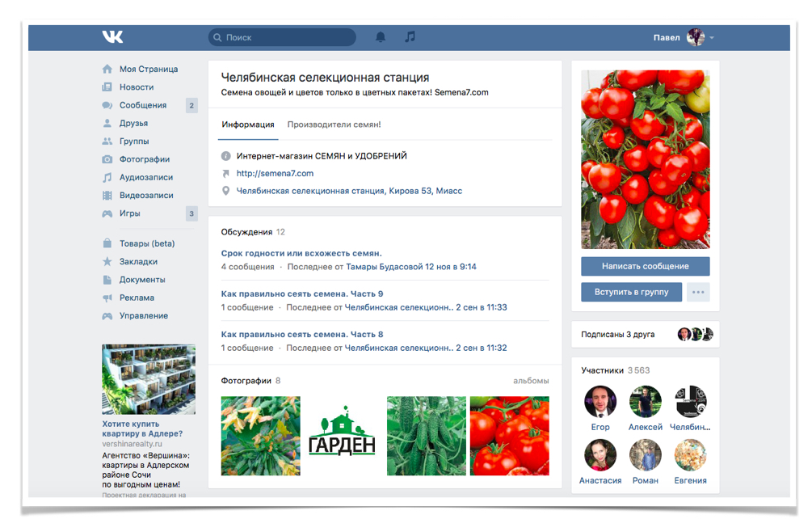Open member Егор's avatar
This screenshot has height=532, width=812.
(x=600, y=402)
